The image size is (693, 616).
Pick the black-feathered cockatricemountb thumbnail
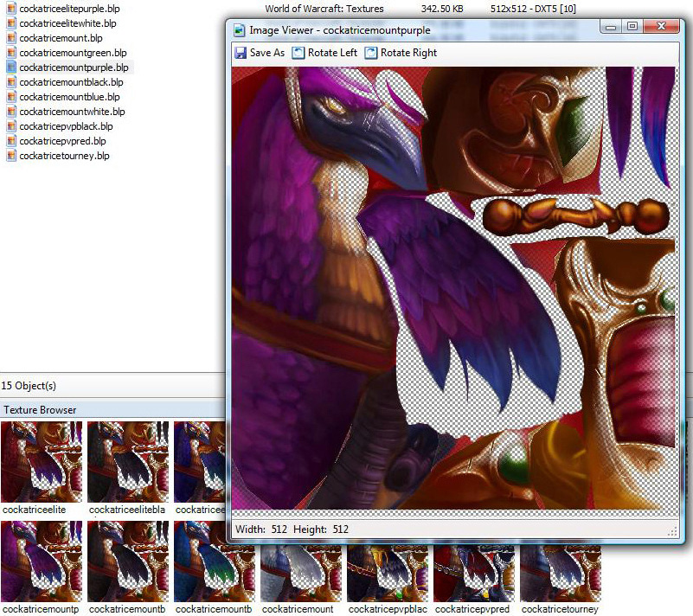(x=128, y=561)
